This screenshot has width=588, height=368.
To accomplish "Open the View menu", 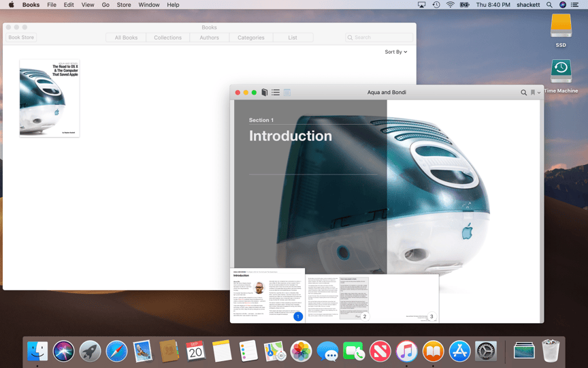I will [88, 5].
